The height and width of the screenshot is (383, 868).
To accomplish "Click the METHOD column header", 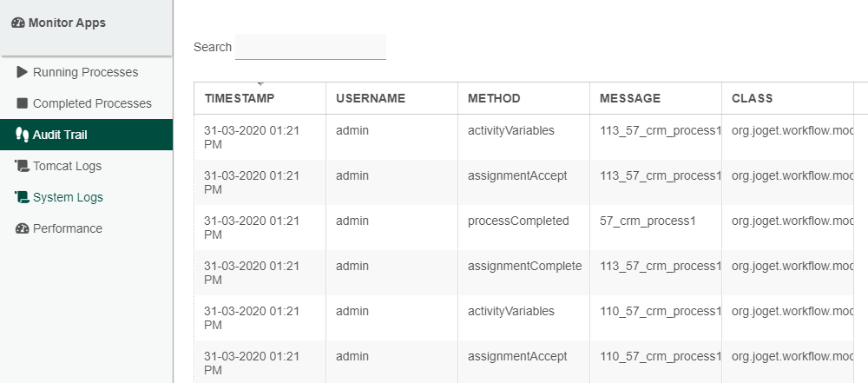I will [494, 98].
